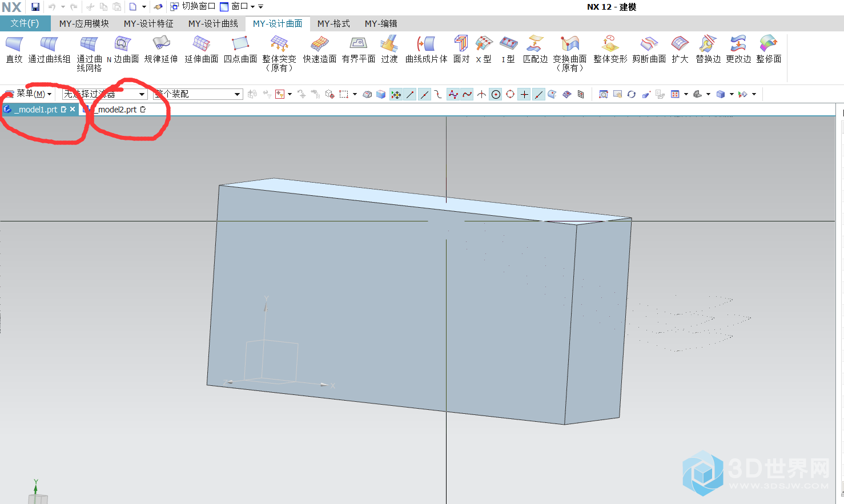This screenshot has height=504, width=844.
Task: Open the 通过曲线网格 mesh surface tool
Action: pyautogui.click(x=89, y=54)
